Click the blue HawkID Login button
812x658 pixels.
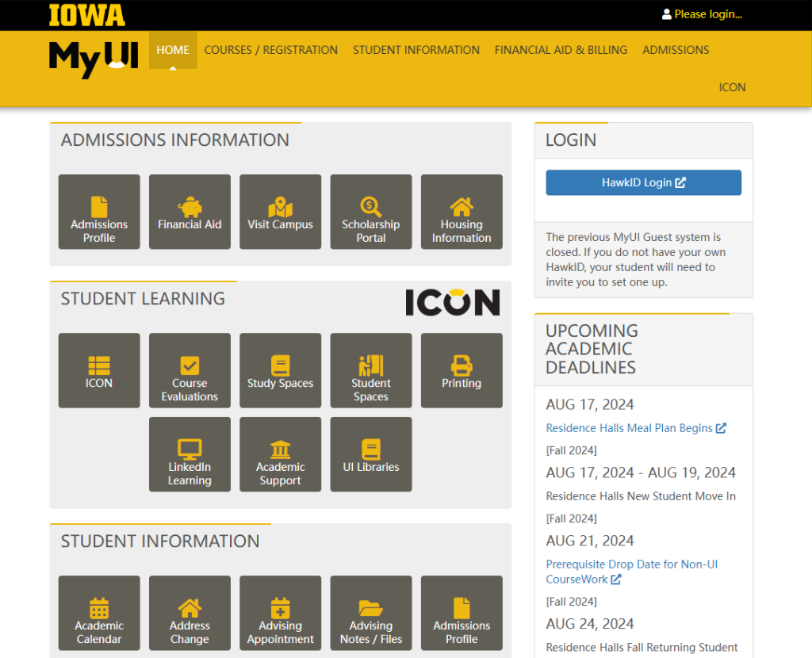(x=644, y=183)
